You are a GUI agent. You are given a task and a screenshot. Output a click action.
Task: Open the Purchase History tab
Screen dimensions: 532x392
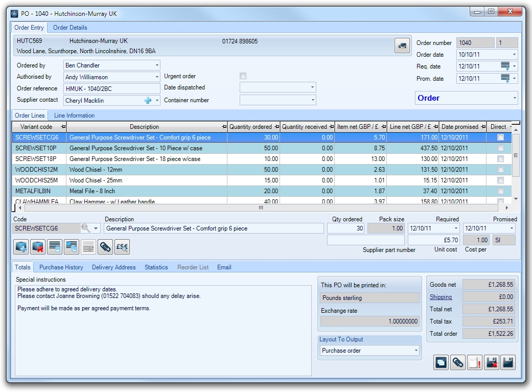pos(61,267)
